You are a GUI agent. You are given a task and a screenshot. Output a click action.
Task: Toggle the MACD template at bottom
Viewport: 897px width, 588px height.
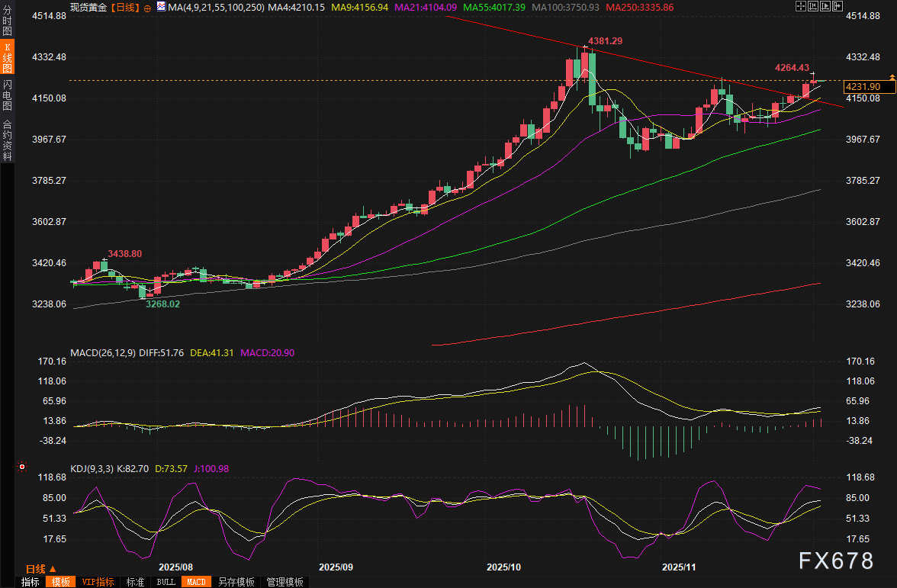click(196, 582)
